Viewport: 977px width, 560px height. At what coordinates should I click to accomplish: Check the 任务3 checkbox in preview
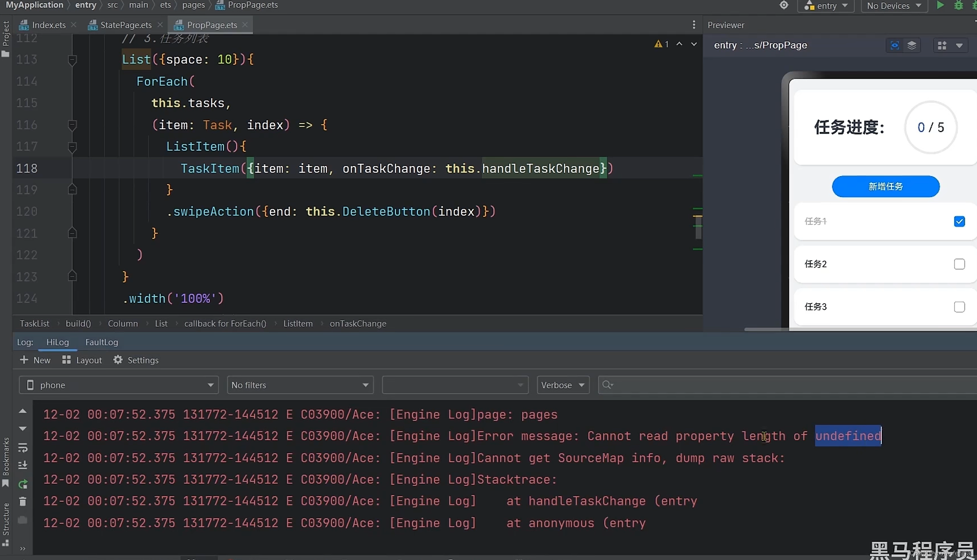coord(959,307)
